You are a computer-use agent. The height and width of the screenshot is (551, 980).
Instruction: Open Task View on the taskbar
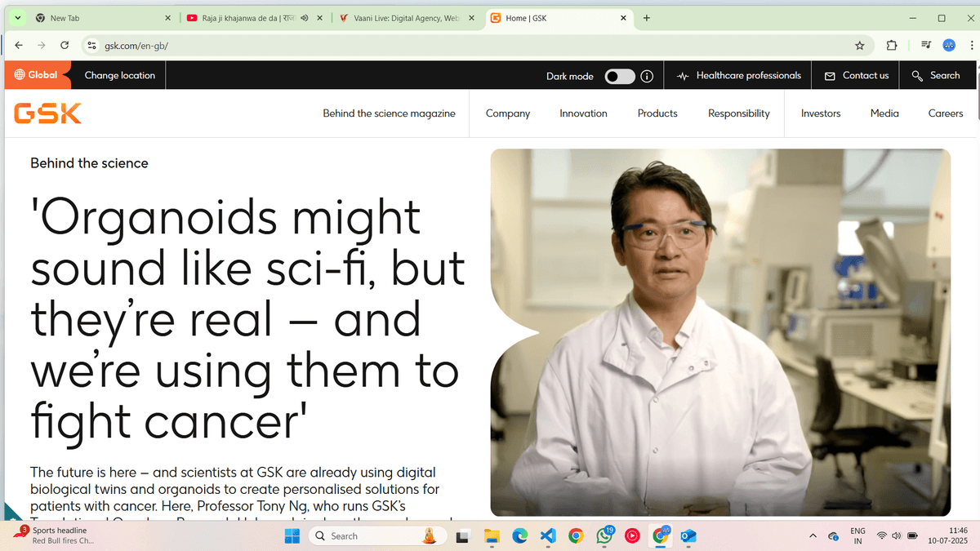462,535
